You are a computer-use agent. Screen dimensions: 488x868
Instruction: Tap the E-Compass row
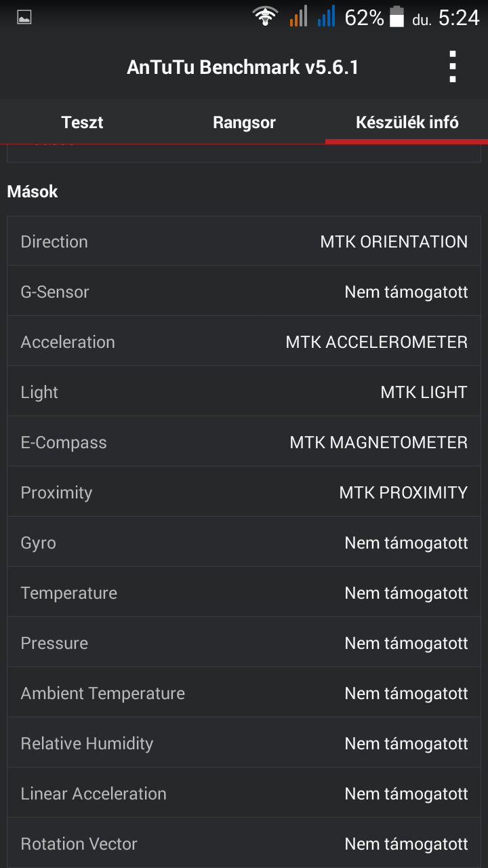click(x=244, y=443)
